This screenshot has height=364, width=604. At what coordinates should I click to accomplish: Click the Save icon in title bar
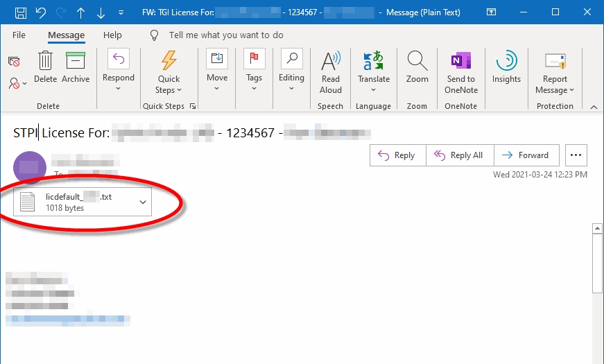coord(21,12)
